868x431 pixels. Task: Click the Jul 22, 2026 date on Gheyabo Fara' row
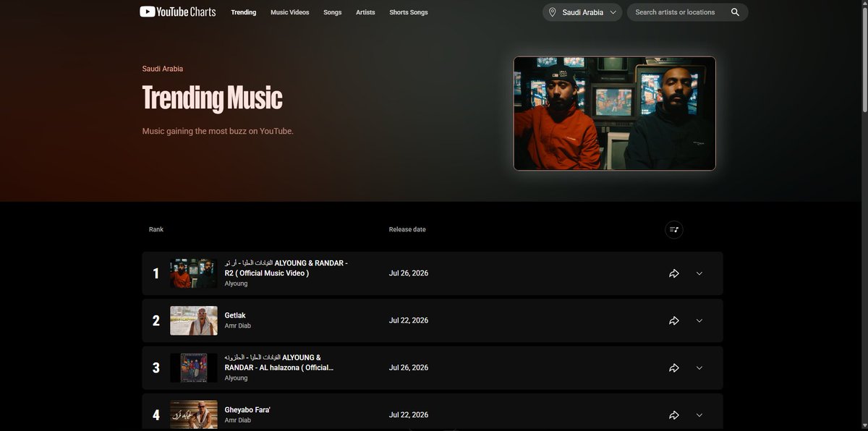click(409, 415)
